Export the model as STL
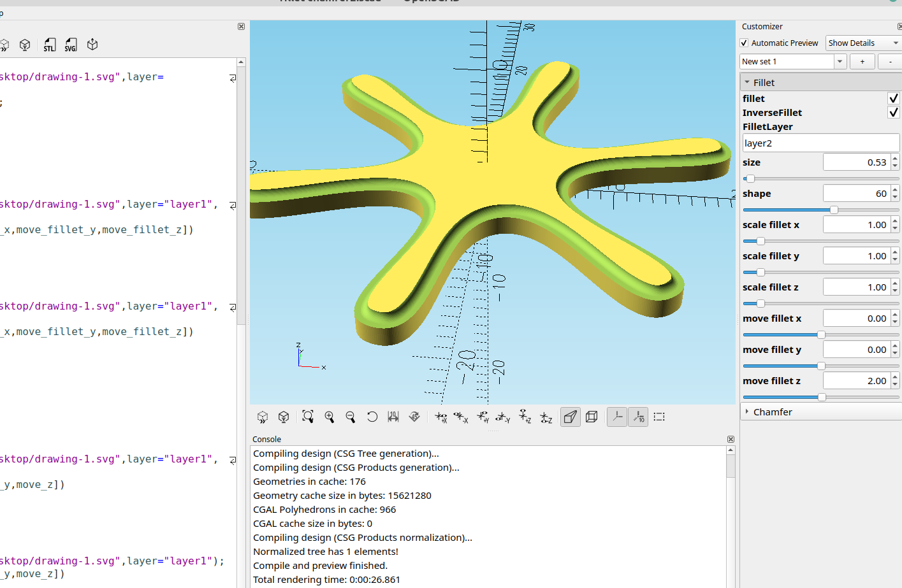The width and height of the screenshot is (902, 588). pos(49,45)
